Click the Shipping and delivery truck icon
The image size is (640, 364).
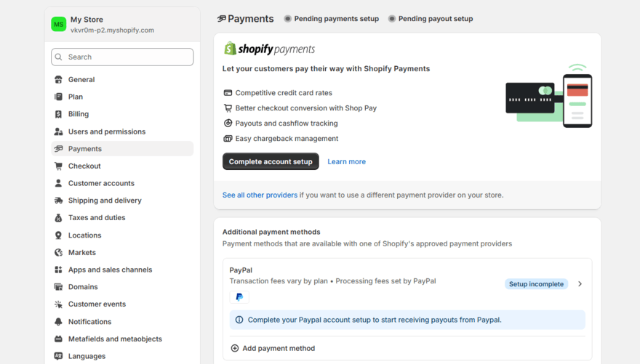point(58,201)
